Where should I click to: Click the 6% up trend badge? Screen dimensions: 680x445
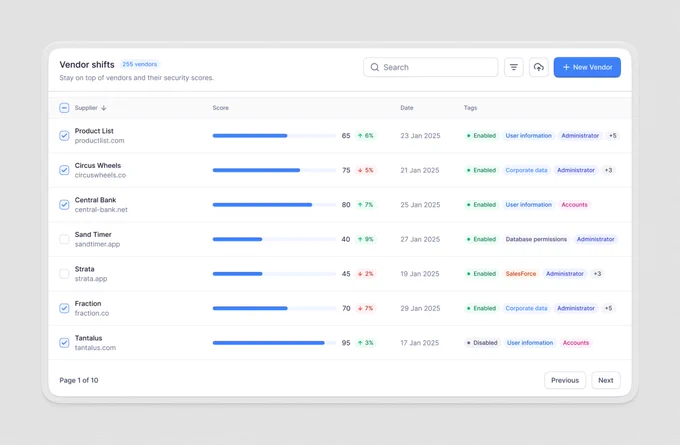point(366,136)
